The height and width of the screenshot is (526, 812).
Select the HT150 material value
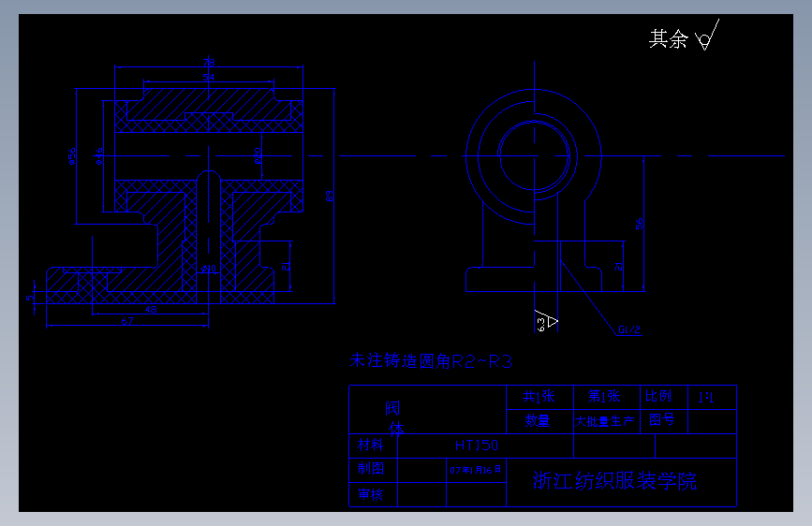[477, 446]
